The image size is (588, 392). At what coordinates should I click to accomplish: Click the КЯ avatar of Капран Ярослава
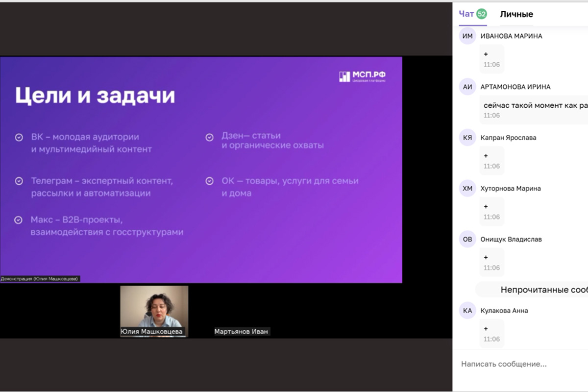[467, 138]
